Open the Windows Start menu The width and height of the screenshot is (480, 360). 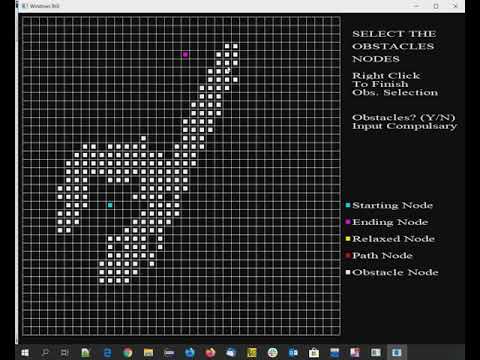25,352
